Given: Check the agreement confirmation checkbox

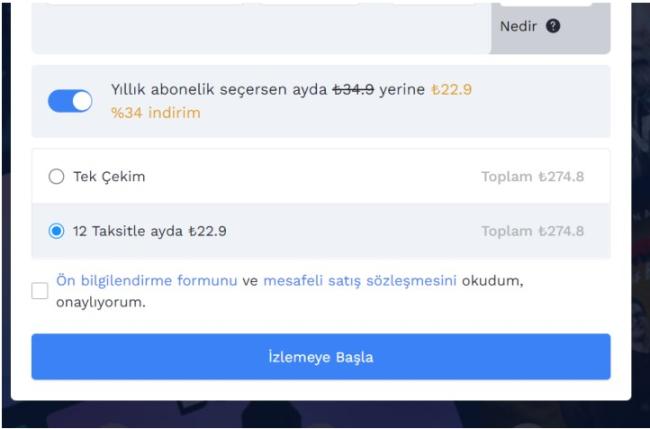Looking at the screenshot, I should point(40,291).
